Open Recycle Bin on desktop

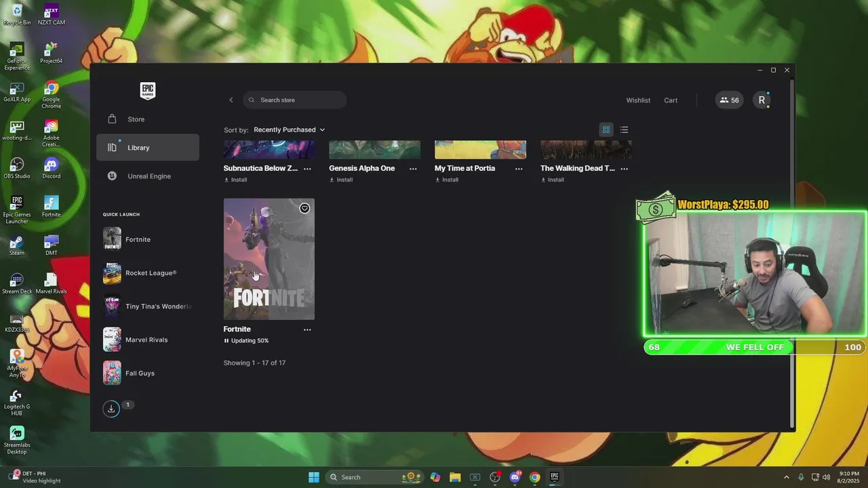(17, 15)
